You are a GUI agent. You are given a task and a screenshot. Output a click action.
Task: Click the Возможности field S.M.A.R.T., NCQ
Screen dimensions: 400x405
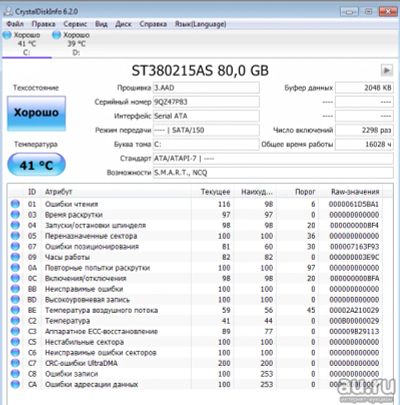(273, 173)
